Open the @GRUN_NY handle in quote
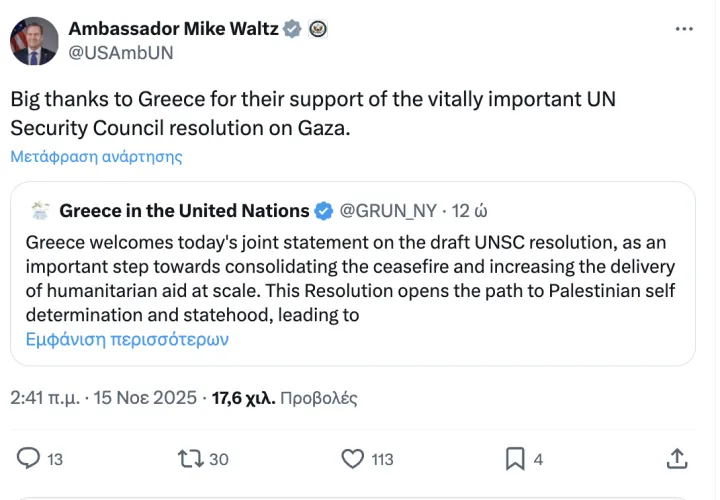720x500 pixels. (389, 211)
